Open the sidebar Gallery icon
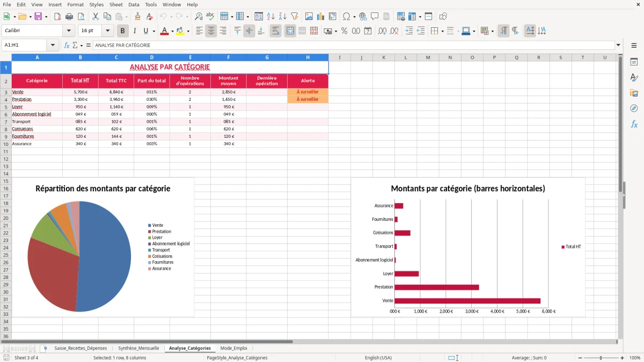 point(634,93)
